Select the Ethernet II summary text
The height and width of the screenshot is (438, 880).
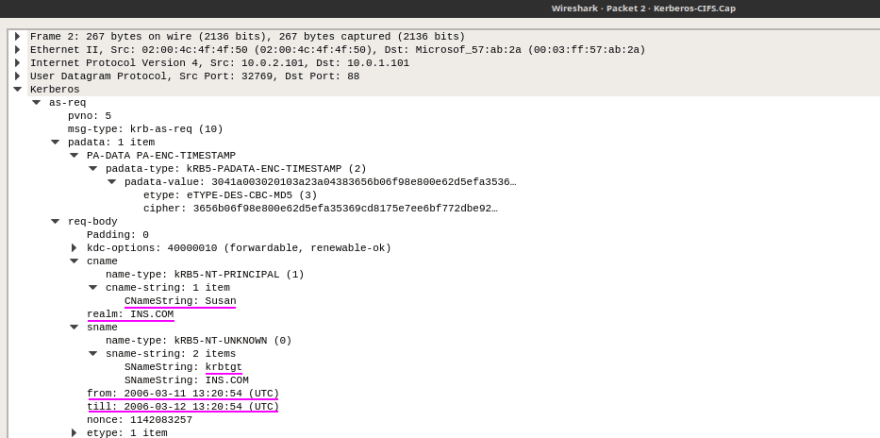(338, 49)
